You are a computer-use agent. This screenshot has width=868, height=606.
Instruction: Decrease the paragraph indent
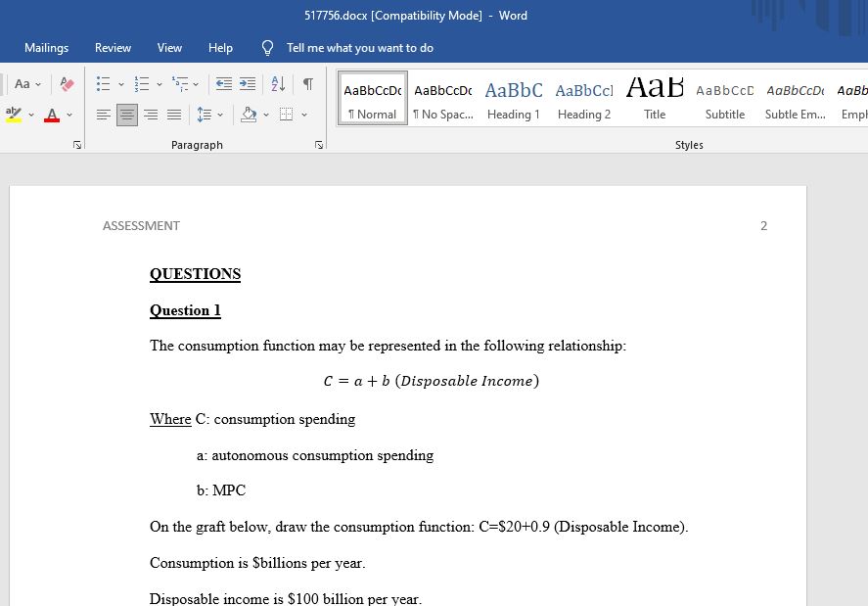(224, 84)
